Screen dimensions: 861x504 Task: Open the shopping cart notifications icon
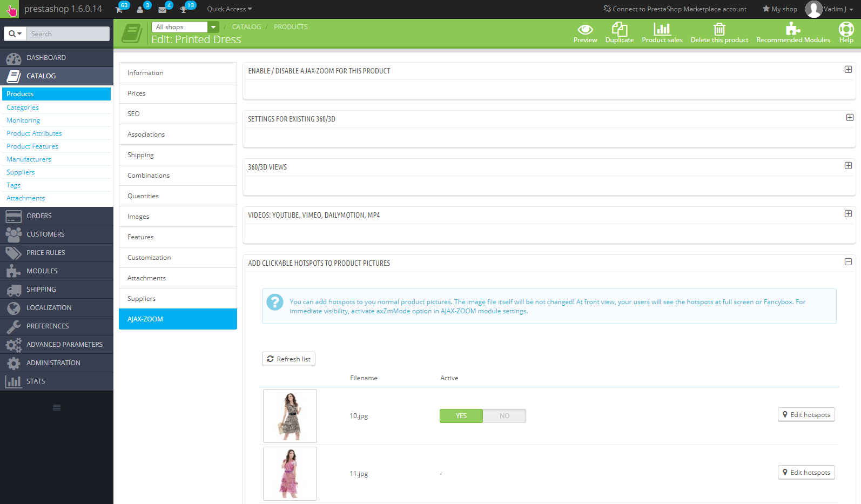click(119, 9)
